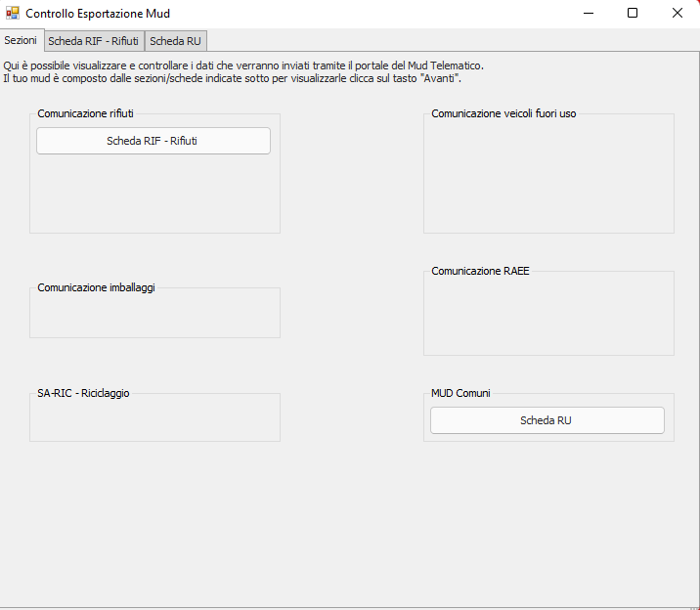Click the application icon in the title bar
This screenshot has width=700, height=610.
13,14
